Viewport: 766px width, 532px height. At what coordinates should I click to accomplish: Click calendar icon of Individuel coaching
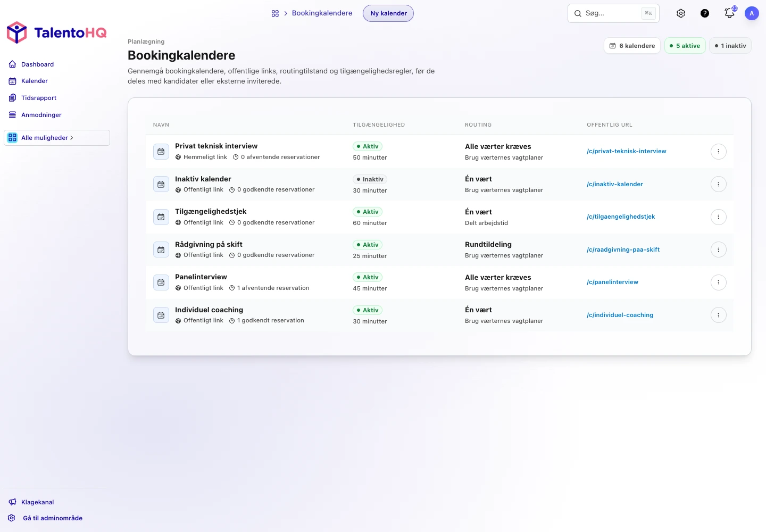[x=161, y=315]
